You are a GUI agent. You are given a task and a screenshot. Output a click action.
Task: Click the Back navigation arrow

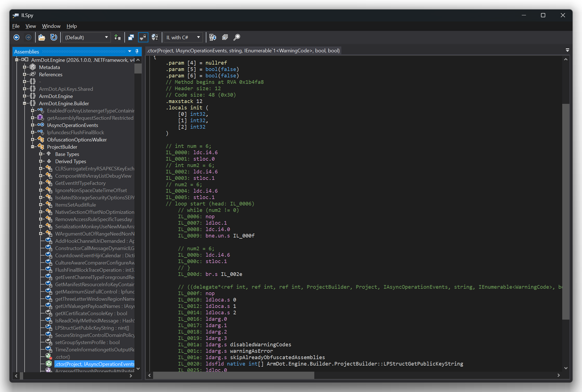coord(17,38)
